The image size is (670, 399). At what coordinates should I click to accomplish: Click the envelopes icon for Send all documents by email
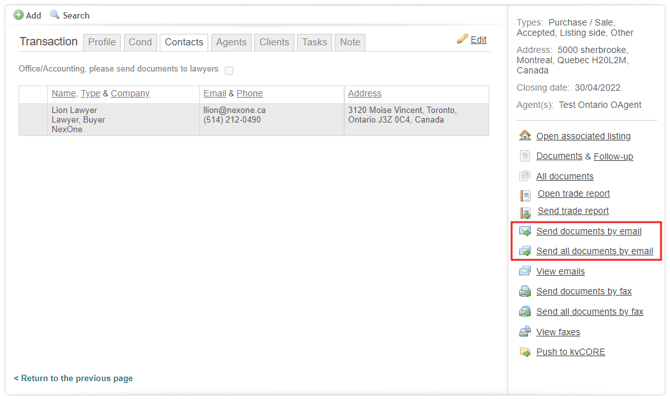point(525,251)
